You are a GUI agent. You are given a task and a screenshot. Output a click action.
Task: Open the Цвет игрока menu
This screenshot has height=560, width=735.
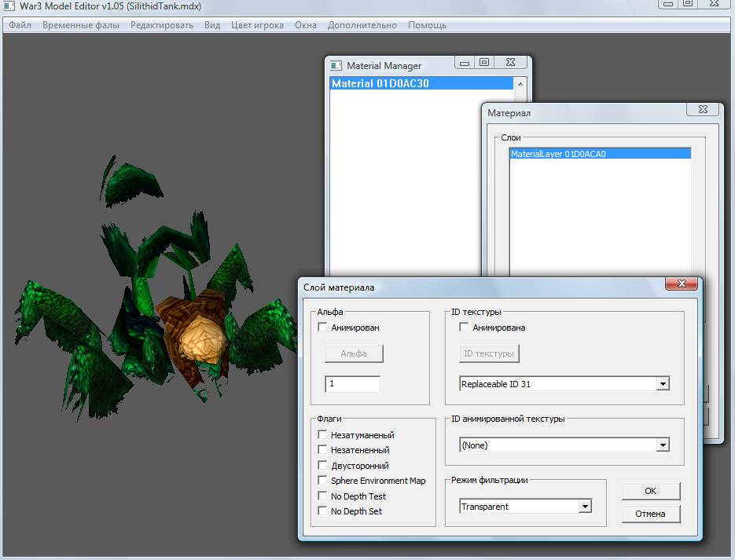(257, 25)
